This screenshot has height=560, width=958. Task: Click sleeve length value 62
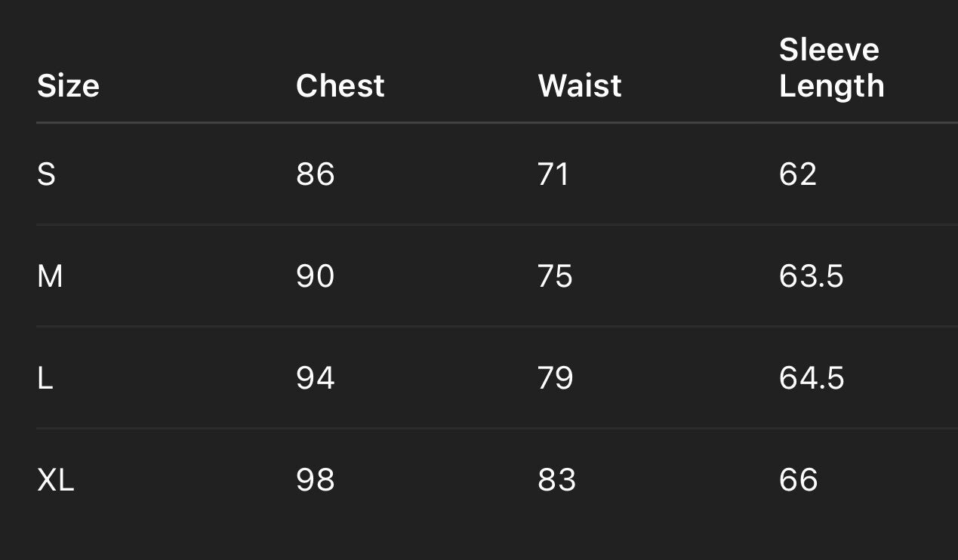coord(798,174)
